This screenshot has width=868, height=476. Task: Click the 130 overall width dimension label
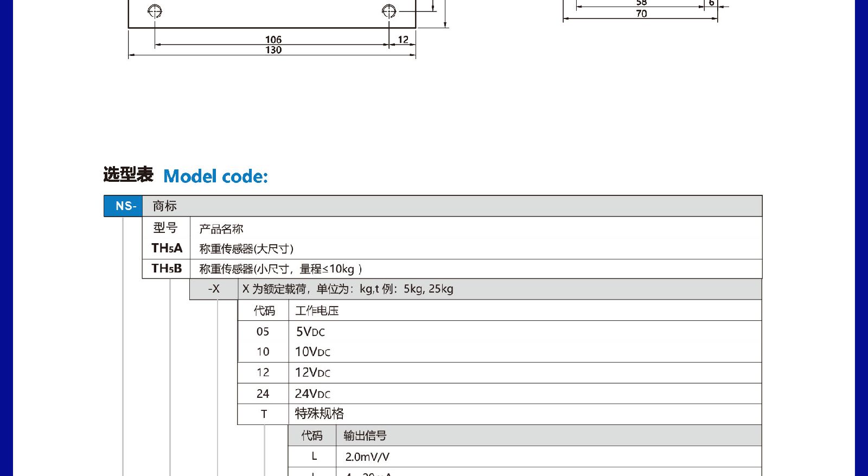[273, 50]
